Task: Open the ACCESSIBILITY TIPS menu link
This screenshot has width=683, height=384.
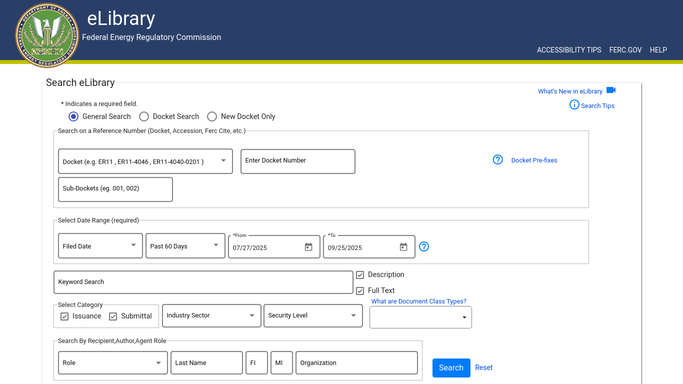Action: coord(568,50)
